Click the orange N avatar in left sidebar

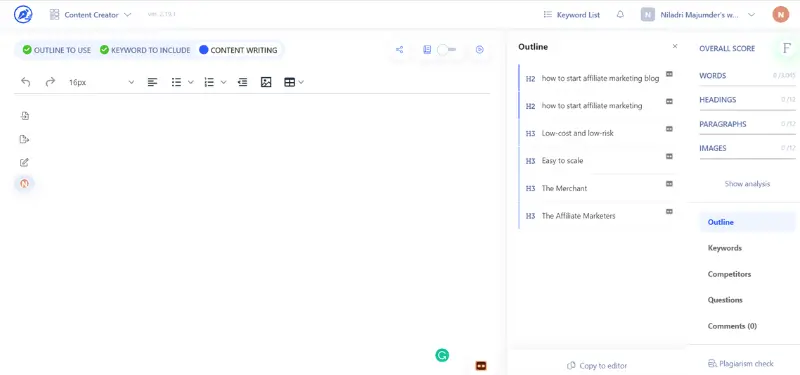pos(24,184)
